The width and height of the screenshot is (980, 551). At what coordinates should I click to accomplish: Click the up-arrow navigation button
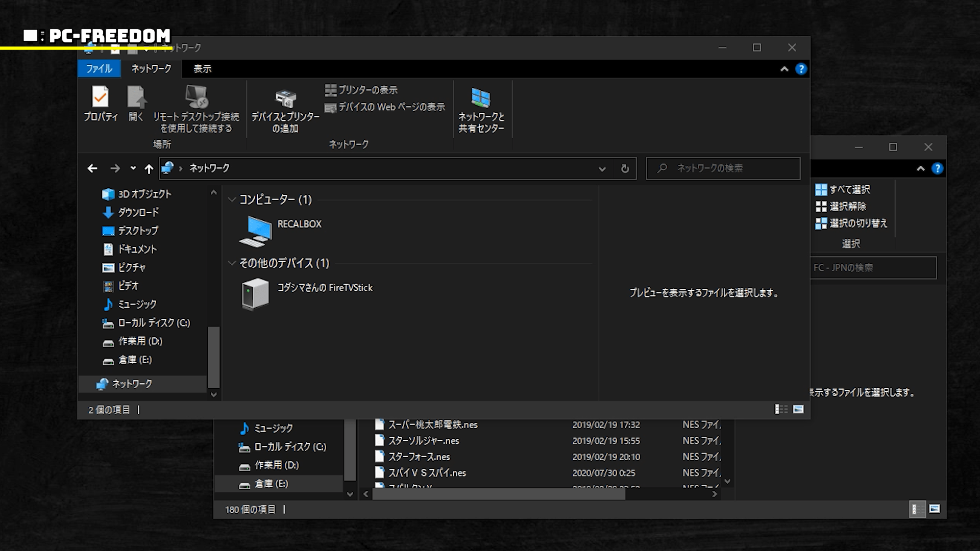click(x=149, y=168)
